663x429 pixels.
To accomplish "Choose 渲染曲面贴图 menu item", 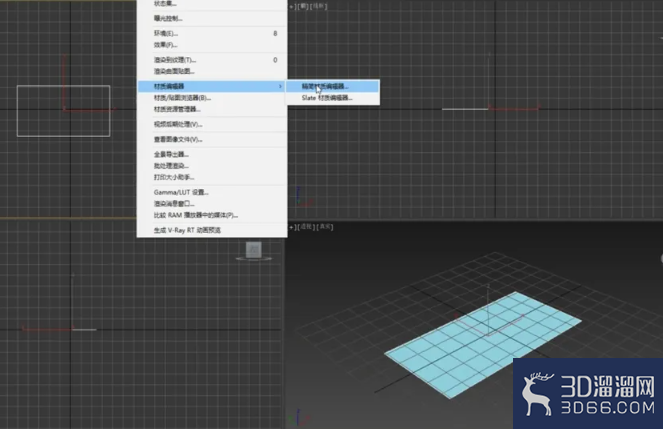I will (212, 71).
